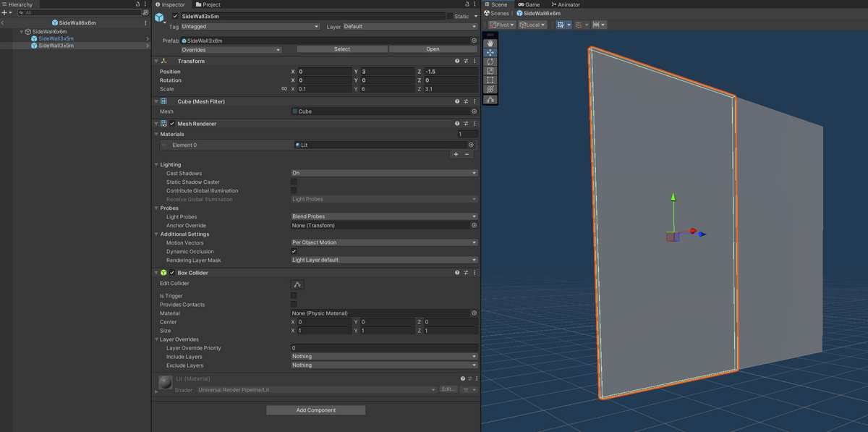868x432 pixels.
Task: Open the Motion Vectors dropdown
Action: 384,243
